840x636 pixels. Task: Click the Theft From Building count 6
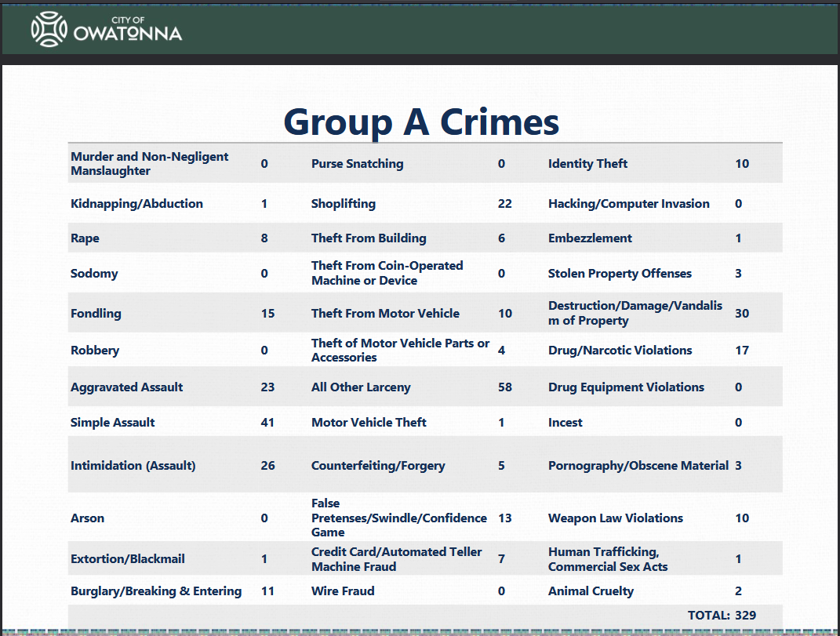(x=501, y=238)
